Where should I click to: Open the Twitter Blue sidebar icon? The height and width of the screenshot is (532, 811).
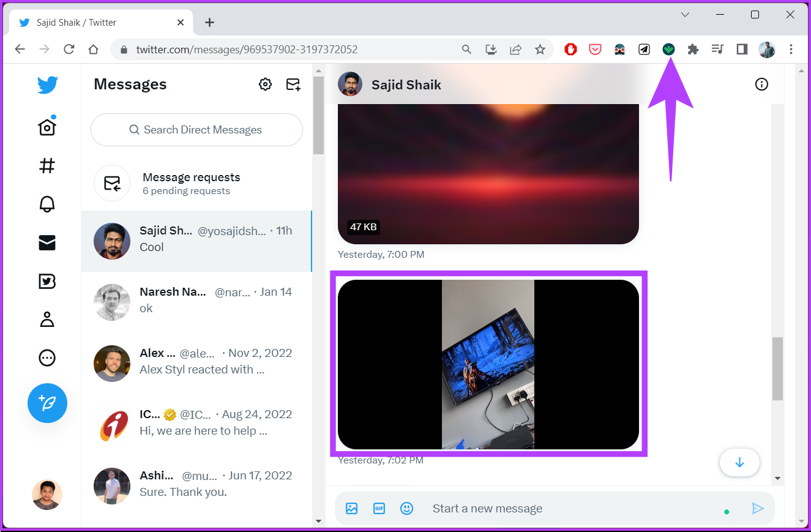pos(47,281)
